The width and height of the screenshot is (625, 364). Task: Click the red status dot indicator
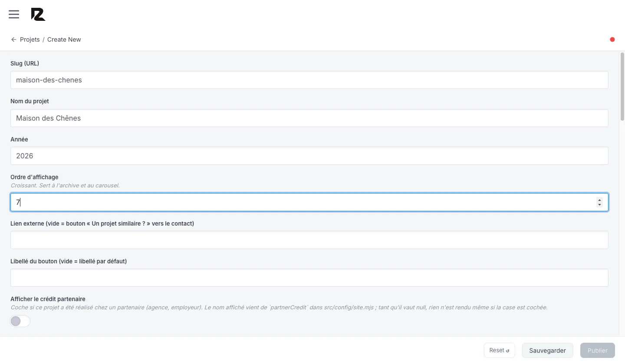coord(612,39)
